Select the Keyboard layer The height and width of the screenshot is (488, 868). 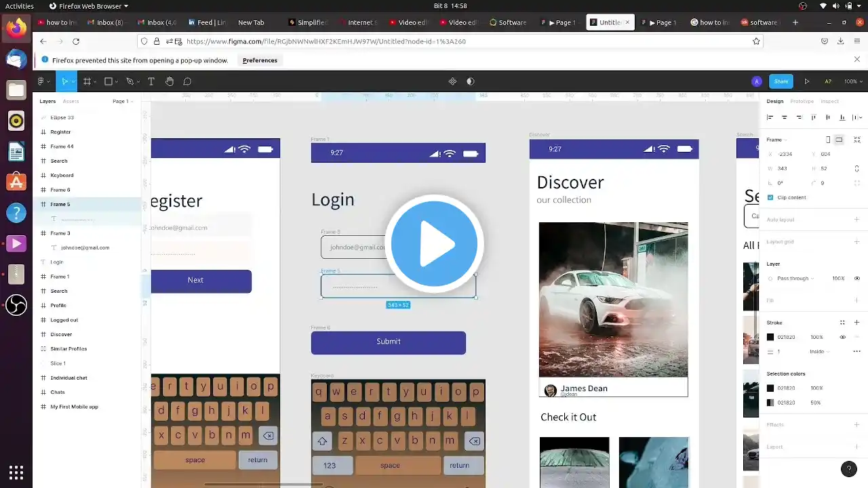[x=88, y=176]
